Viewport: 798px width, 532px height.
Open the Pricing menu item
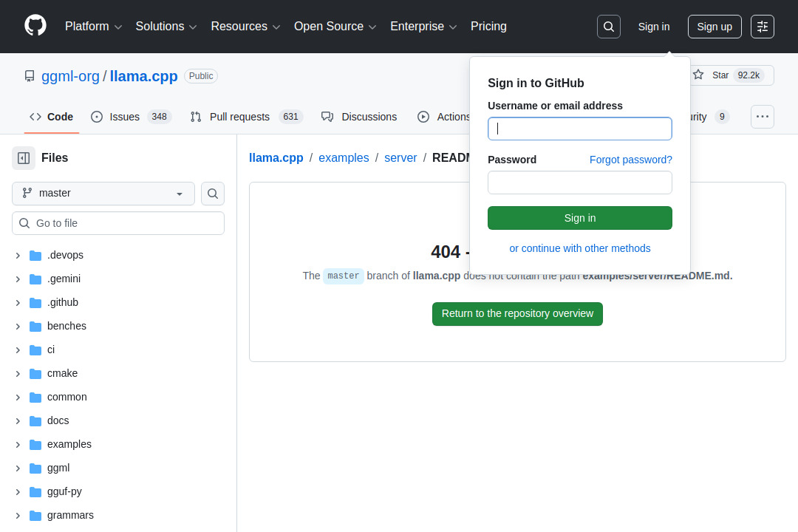[488, 27]
